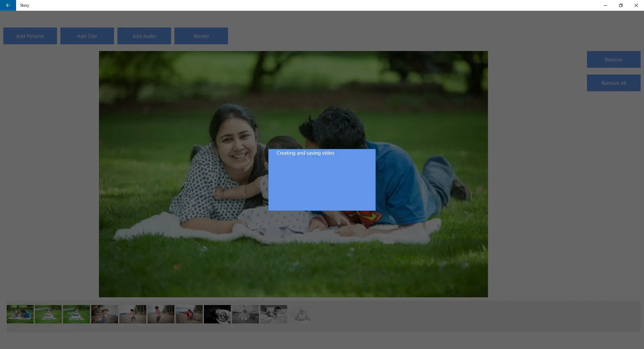This screenshot has height=349, width=644.
Task: Select the sixth thumbnail of child walking near trees
Action: point(161,314)
